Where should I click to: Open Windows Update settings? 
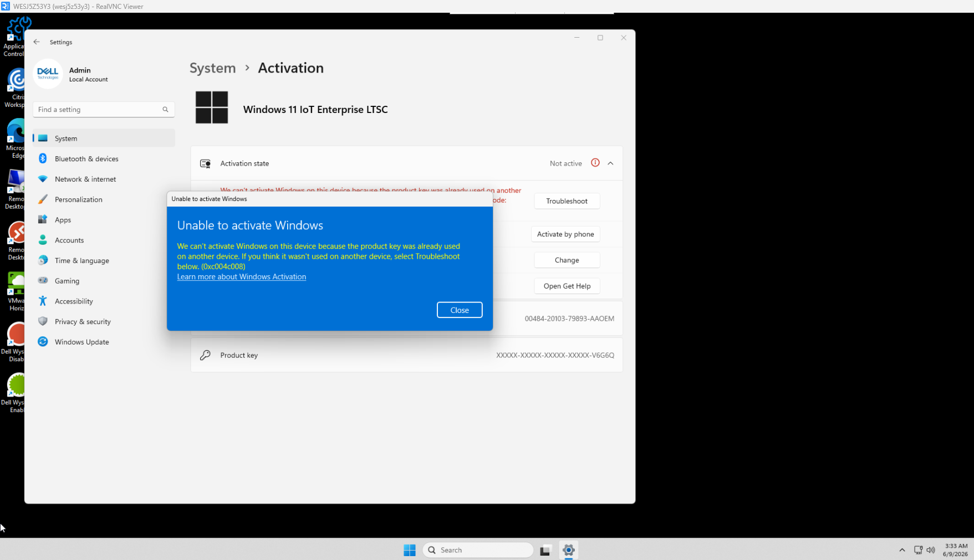coord(104,342)
